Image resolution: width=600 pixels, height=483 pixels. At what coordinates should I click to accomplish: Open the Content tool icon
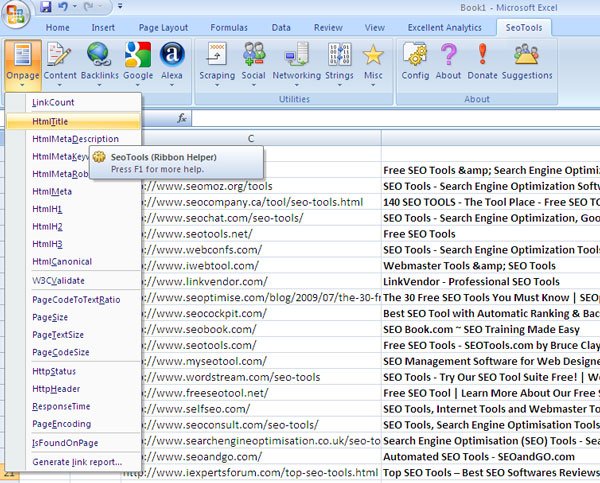click(60, 54)
